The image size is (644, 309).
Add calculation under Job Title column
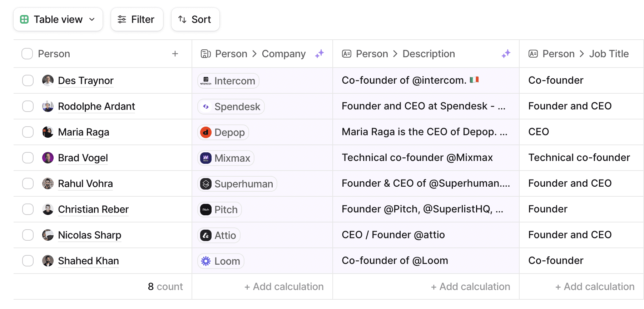[595, 286]
